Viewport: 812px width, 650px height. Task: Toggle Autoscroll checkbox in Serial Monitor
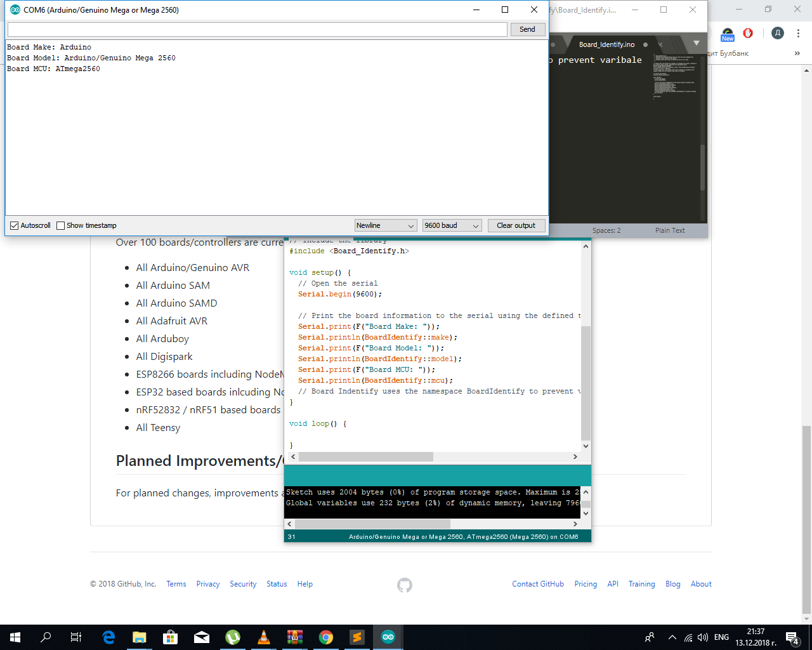(x=15, y=225)
